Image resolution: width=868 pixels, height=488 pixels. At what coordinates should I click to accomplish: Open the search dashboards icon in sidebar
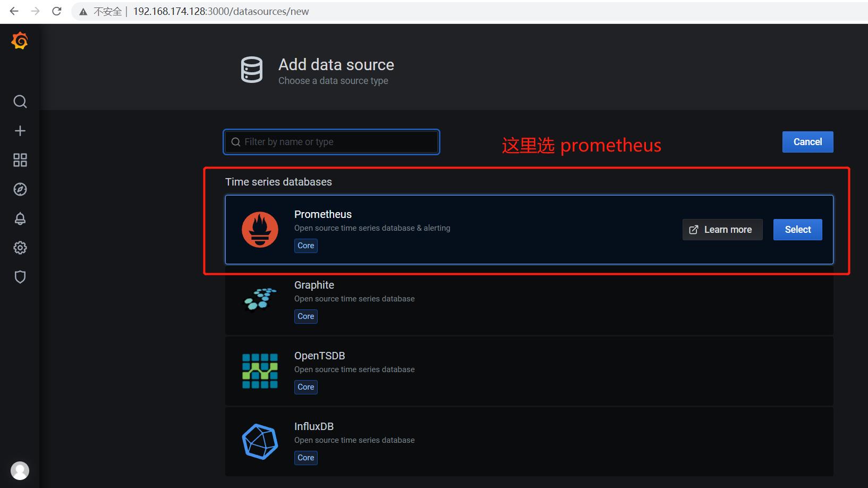20,102
